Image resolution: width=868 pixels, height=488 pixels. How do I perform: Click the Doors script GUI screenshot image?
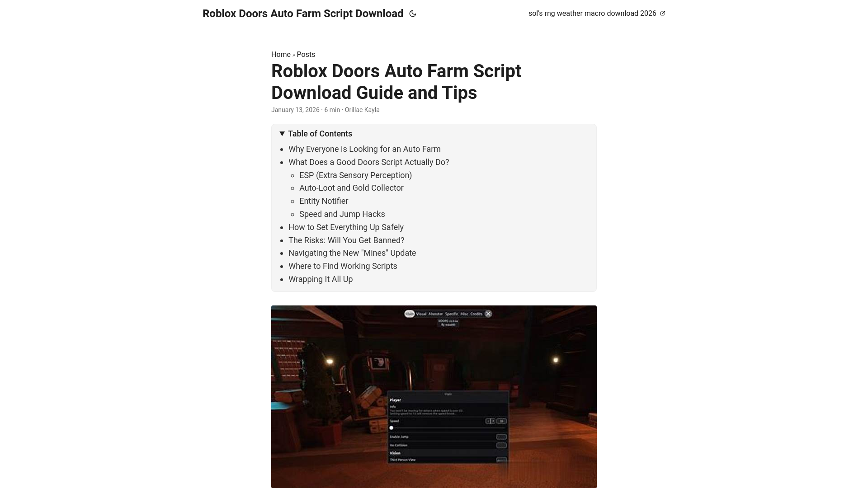click(434, 397)
